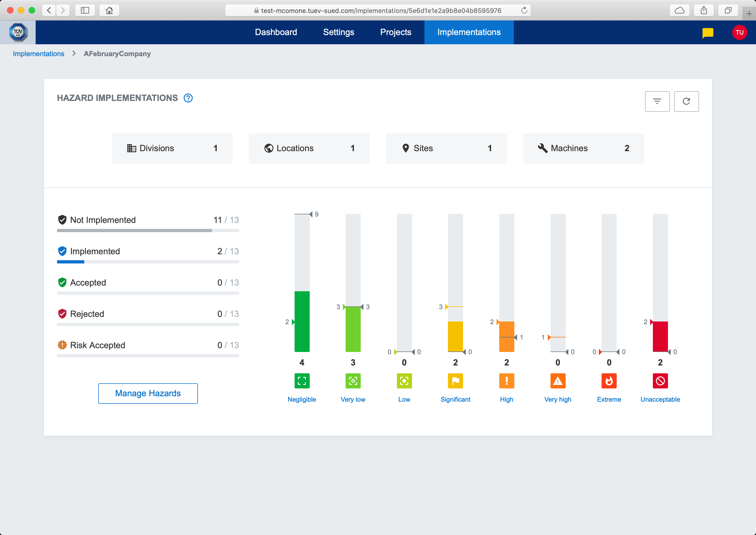The image size is (756, 535).
Task: Click the Implementations breadcrumb link
Action: tap(39, 54)
